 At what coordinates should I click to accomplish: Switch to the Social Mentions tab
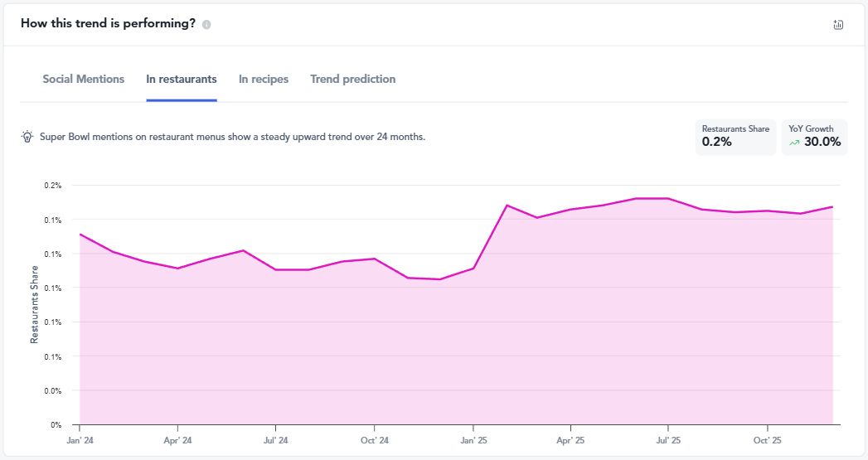(x=84, y=80)
